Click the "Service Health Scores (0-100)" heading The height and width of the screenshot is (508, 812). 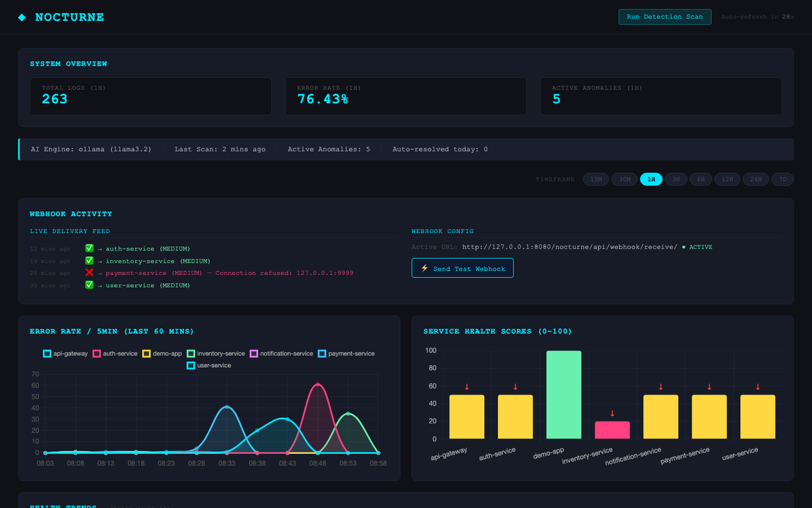pyautogui.click(x=497, y=331)
